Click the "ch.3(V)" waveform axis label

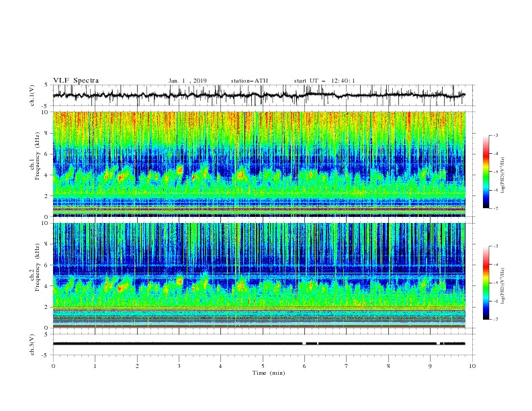pyautogui.click(x=32, y=345)
